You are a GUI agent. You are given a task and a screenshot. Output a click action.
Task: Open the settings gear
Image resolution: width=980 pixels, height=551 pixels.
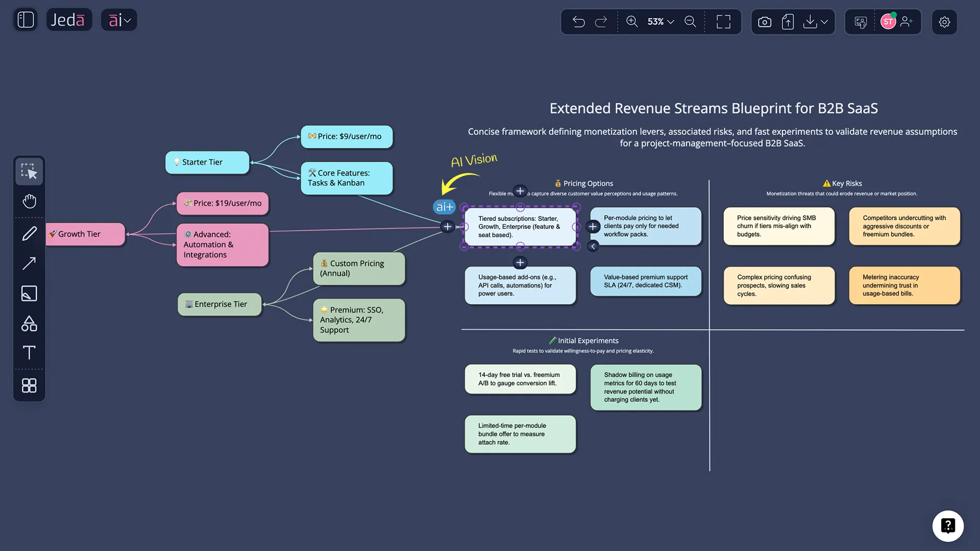(x=944, y=21)
